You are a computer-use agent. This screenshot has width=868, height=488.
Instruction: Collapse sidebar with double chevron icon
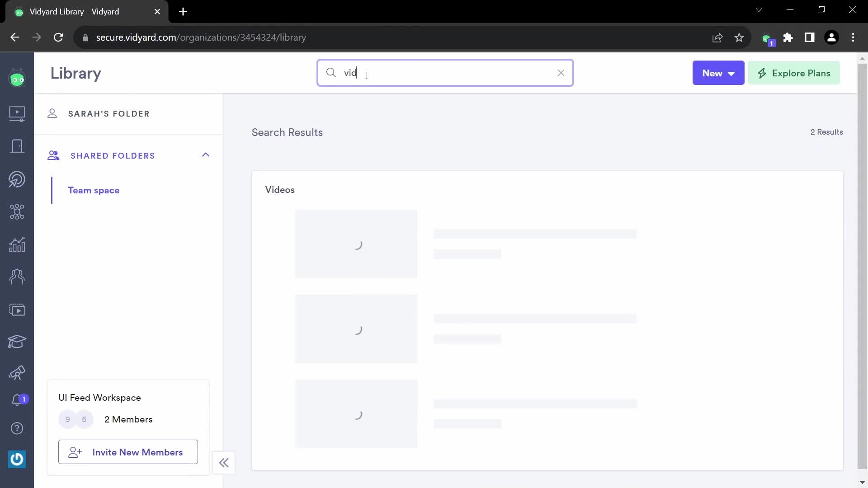(224, 463)
